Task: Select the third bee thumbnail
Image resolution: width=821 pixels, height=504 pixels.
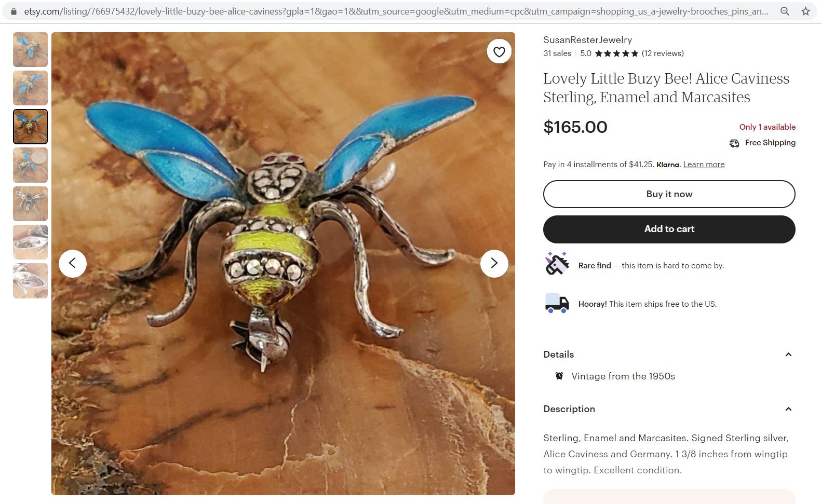Action: coord(30,126)
